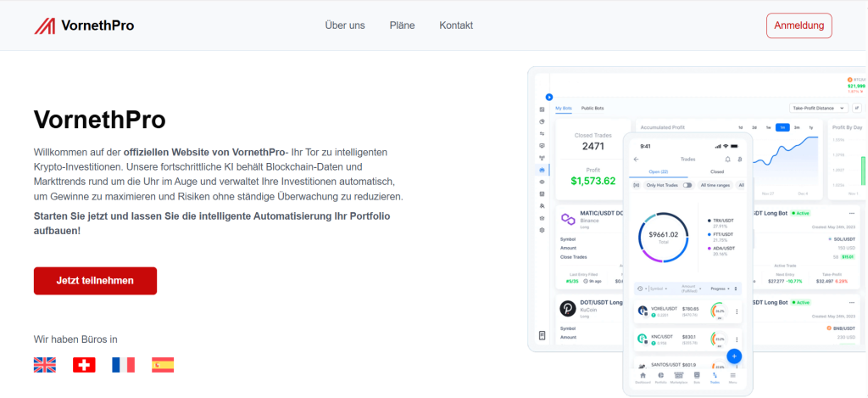Select the Open (22) trades tab
868x398 pixels.
point(658,171)
